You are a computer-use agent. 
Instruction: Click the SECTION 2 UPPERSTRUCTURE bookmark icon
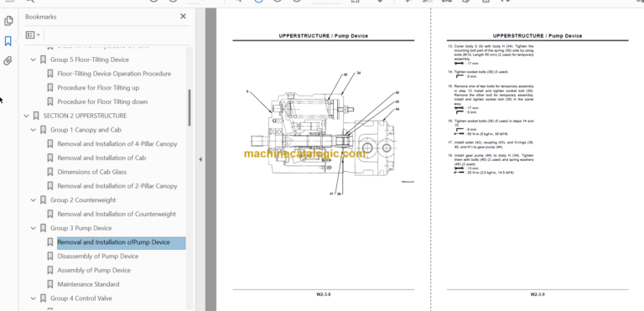pos(36,116)
